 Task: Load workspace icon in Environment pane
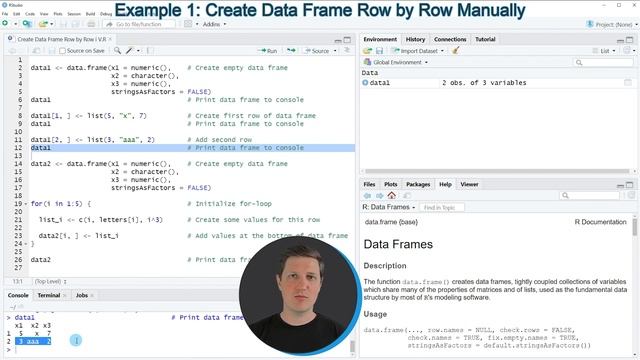[367, 51]
